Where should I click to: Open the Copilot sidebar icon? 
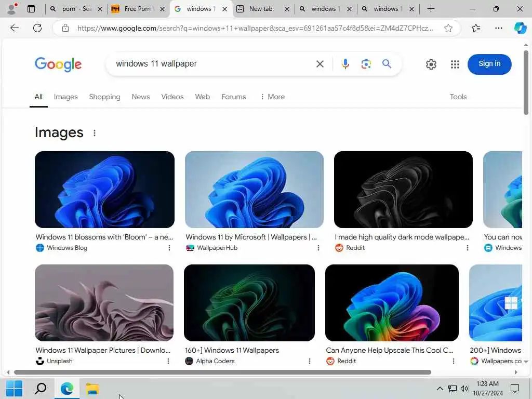pos(520,28)
